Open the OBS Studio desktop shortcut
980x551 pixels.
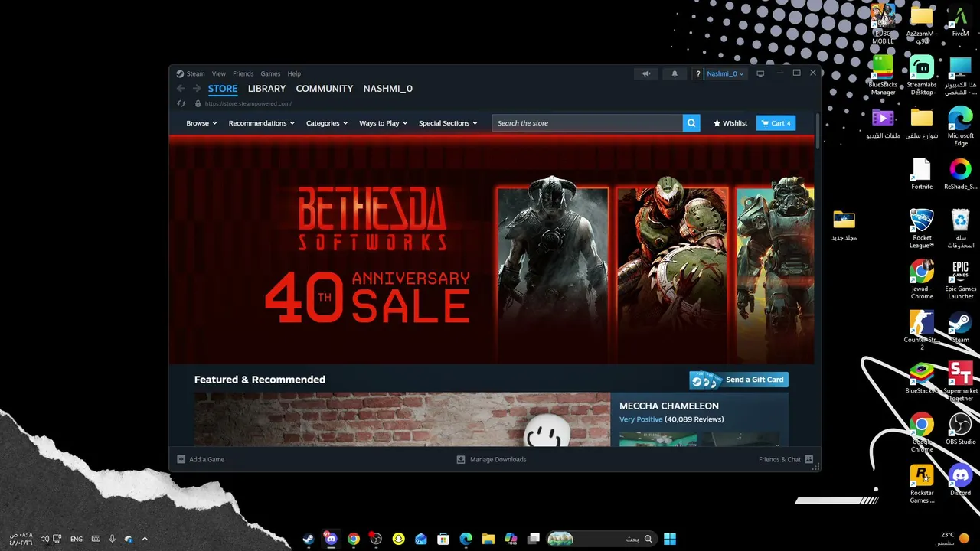[x=960, y=429]
